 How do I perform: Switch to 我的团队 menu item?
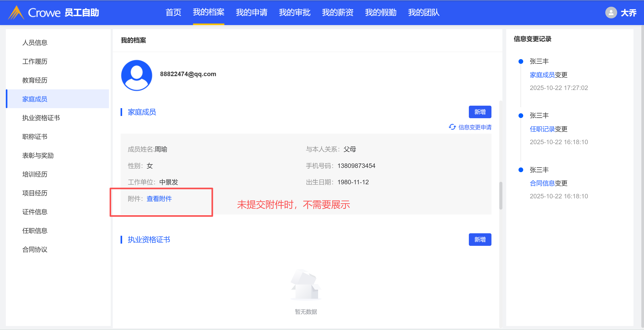423,12
